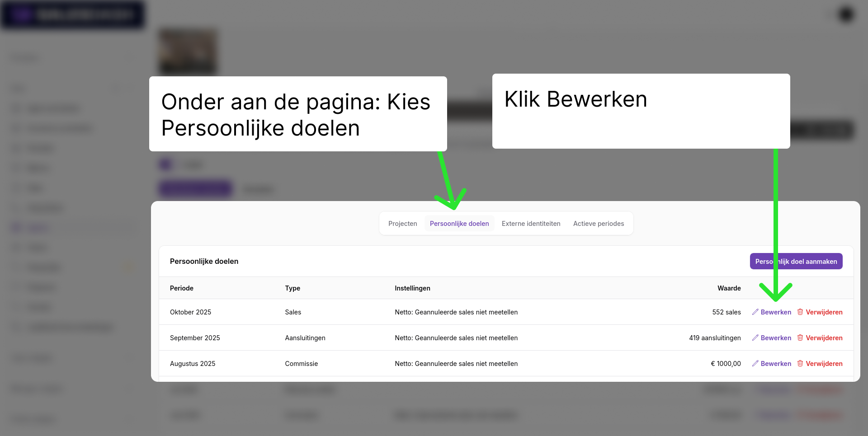Click the Verwijderen text link for 419 aansluitingen
This screenshot has width=868, height=436.
(824, 338)
